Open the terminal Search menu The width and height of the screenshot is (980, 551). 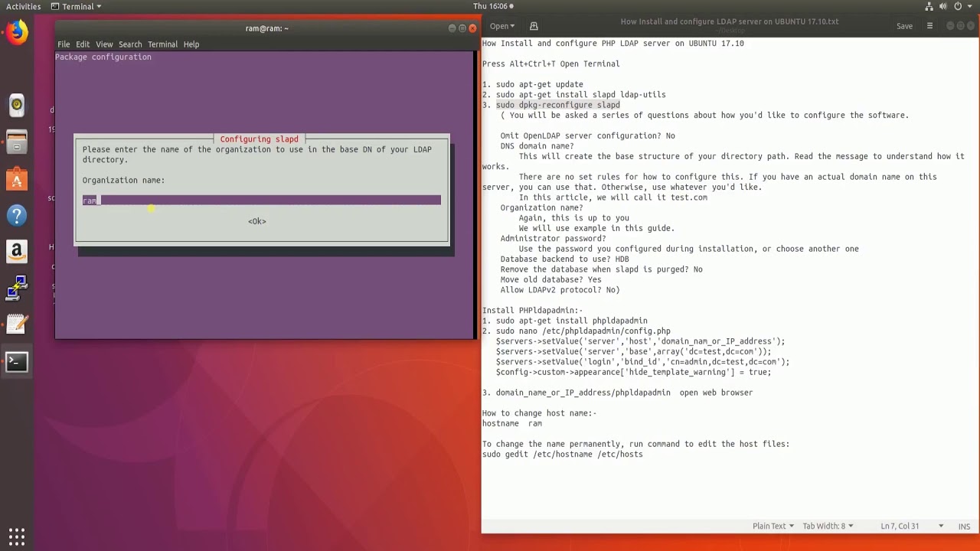(x=130, y=44)
